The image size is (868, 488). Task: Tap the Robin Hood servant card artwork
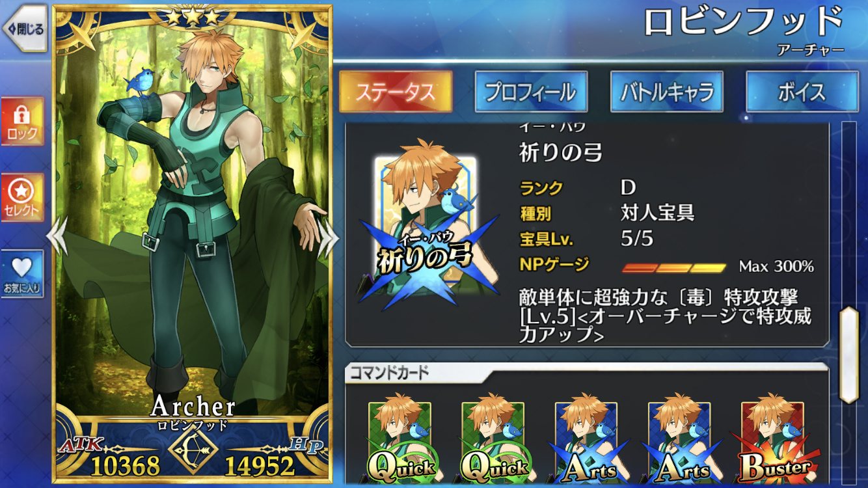click(x=192, y=215)
